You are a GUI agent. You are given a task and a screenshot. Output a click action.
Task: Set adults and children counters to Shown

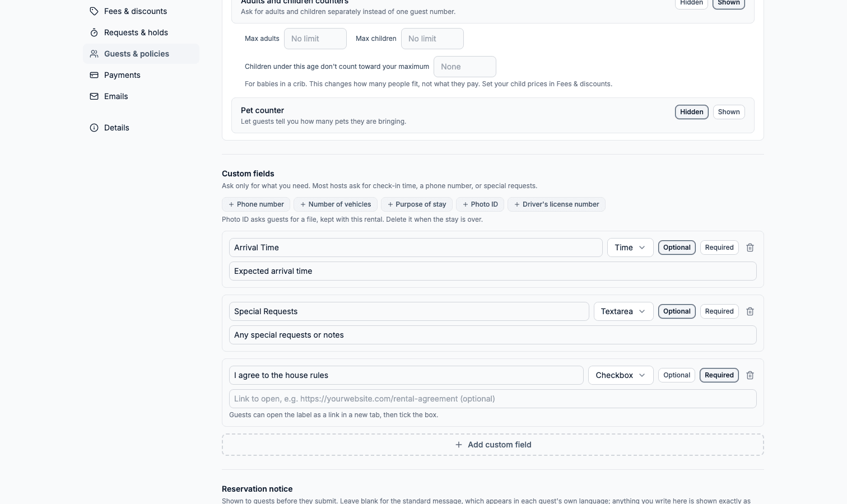(x=729, y=3)
